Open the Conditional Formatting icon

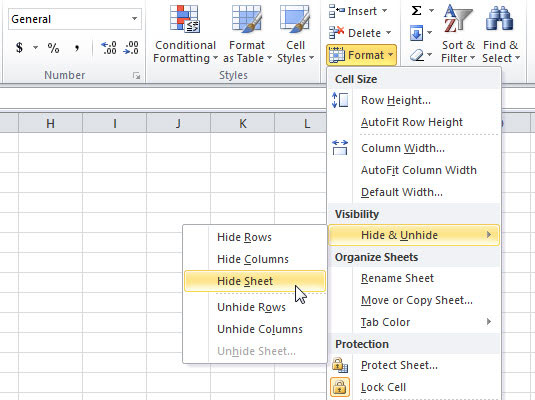coord(185,19)
